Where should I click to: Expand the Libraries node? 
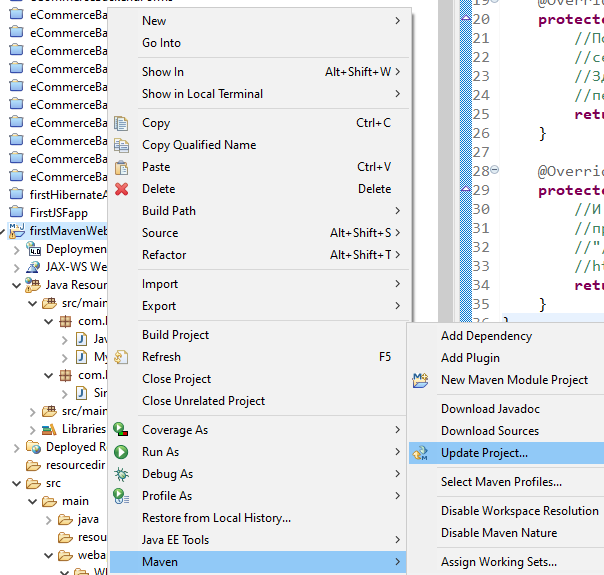pos(32,430)
